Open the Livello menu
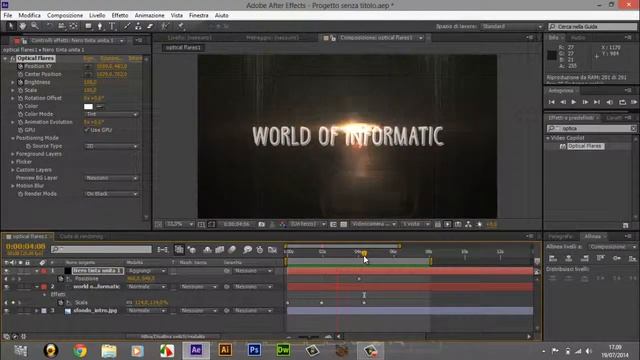 click(97, 15)
